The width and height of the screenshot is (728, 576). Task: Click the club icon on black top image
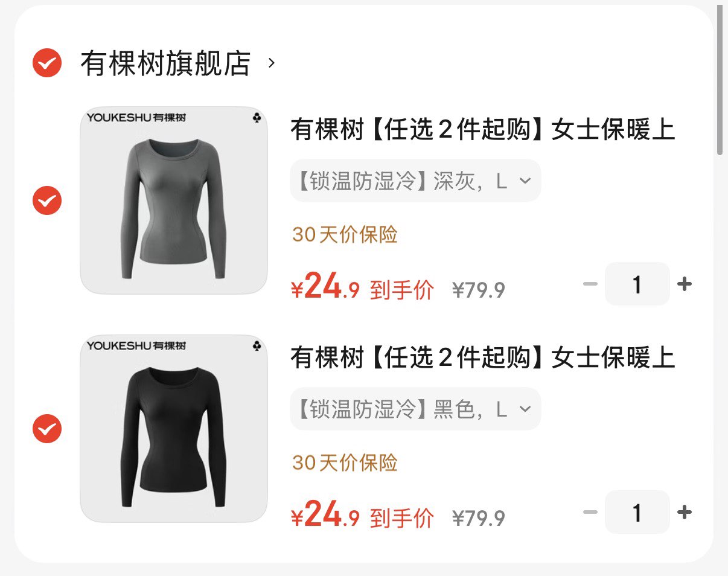(x=257, y=347)
